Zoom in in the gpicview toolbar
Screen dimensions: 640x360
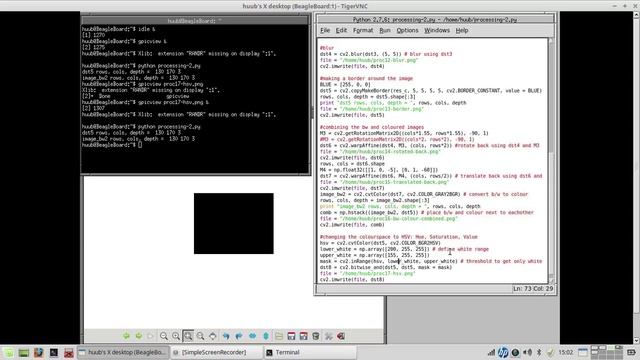coord(176,336)
